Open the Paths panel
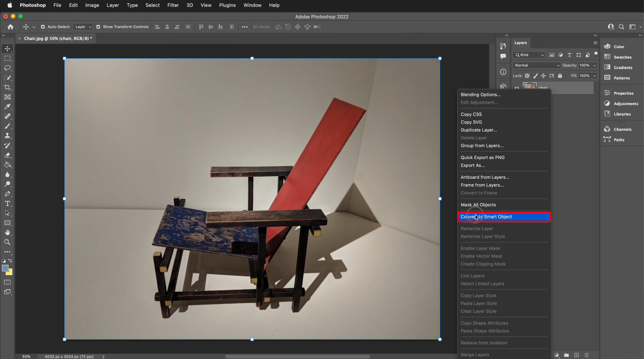The width and height of the screenshot is (644, 359). [614, 140]
